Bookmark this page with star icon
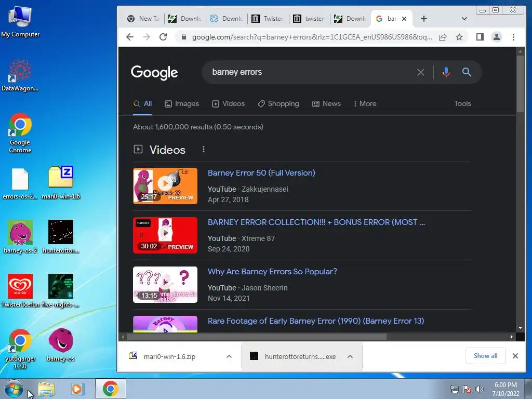 click(459, 37)
